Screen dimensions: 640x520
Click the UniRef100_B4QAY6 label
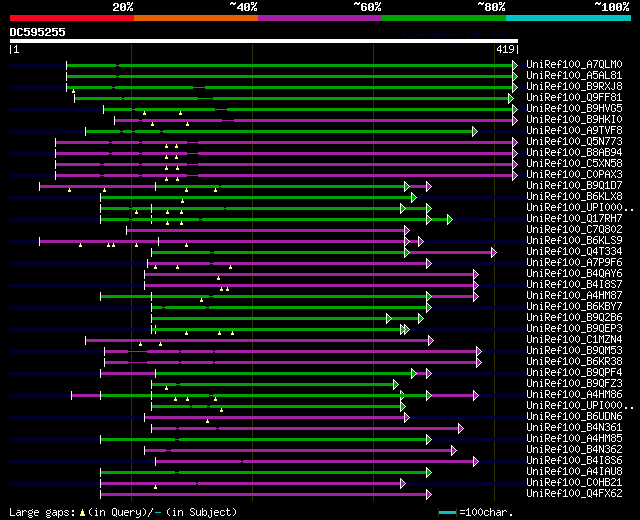coord(574,274)
